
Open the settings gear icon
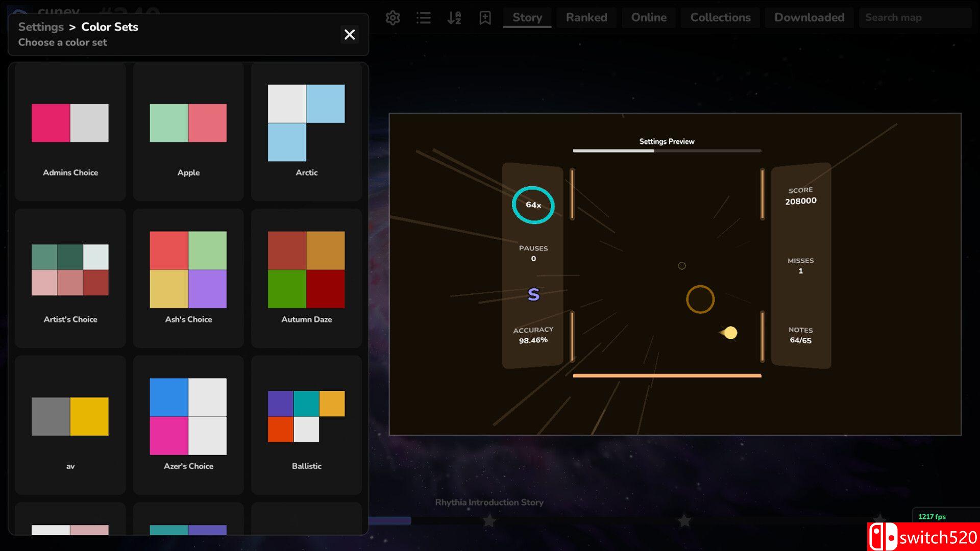393,18
